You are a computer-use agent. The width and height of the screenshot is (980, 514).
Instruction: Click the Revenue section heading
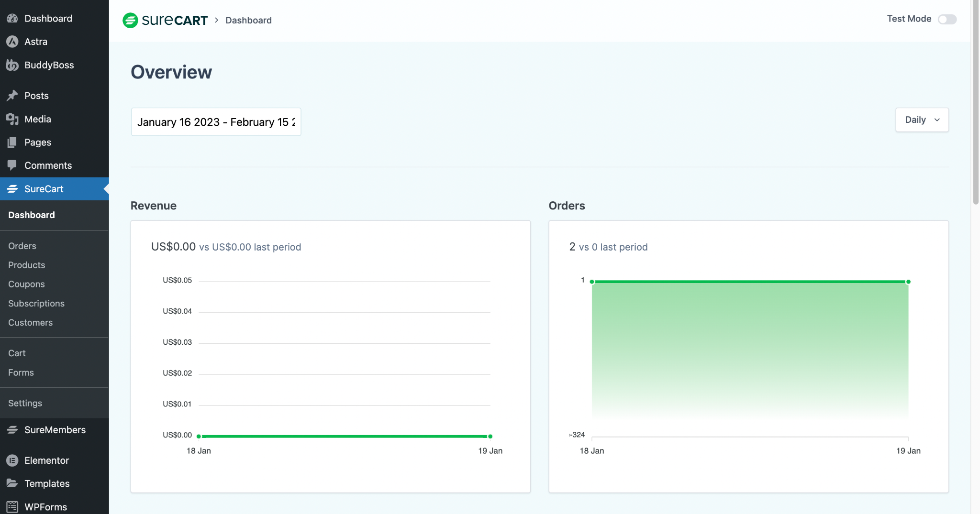(x=154, y=206)
